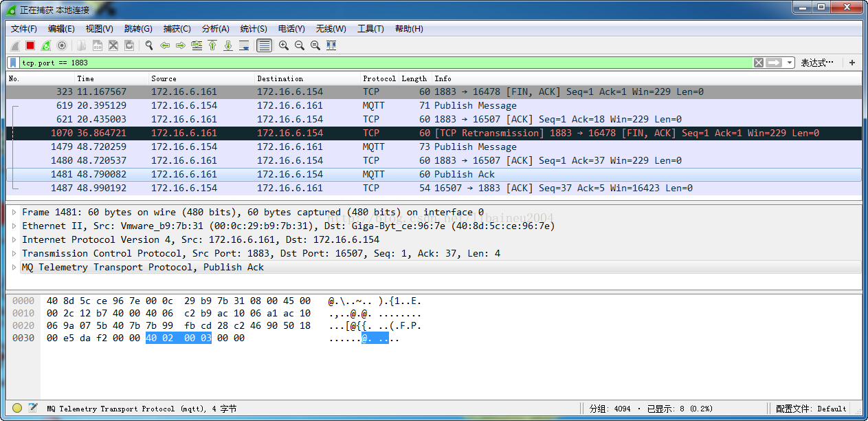The height and width of the screenshot is (421, 868).
Task: Select packet 1070 TCP Retransmission row
Action: (x=434, y=133)
